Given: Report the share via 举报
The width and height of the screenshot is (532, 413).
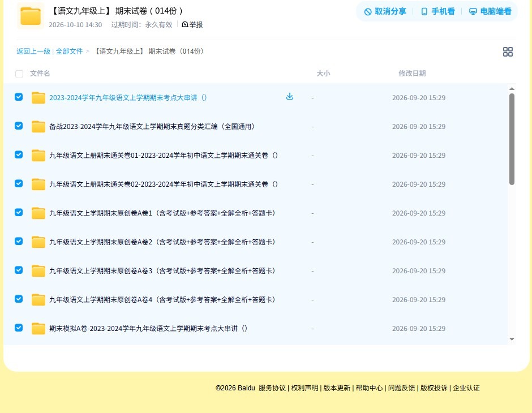Looking at the screenshot, I should coord(192,24).
